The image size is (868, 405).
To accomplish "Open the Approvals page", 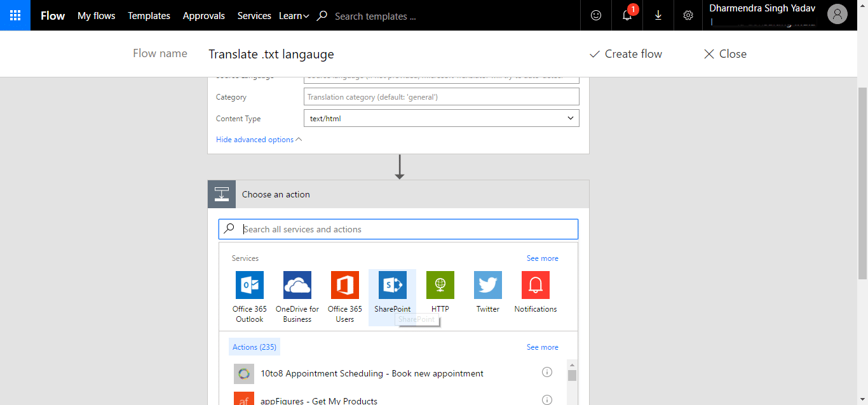I will click(204, 16).
